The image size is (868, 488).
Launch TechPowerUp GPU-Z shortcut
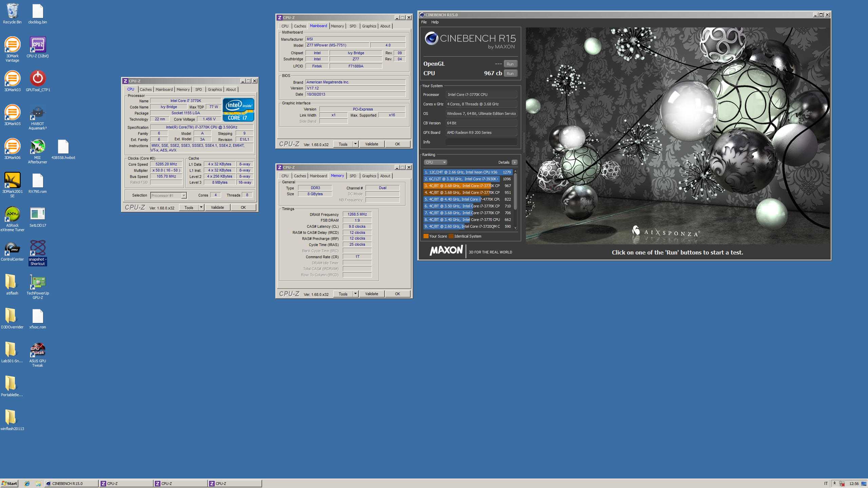(x=38, y=287)
